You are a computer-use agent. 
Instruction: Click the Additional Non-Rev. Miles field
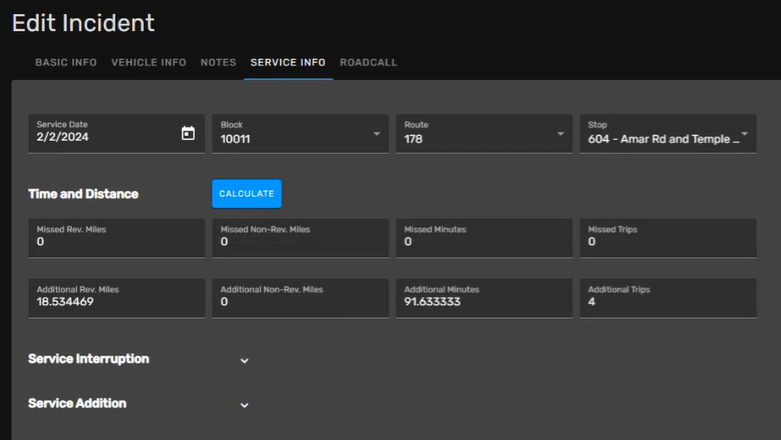coord(300,301)
